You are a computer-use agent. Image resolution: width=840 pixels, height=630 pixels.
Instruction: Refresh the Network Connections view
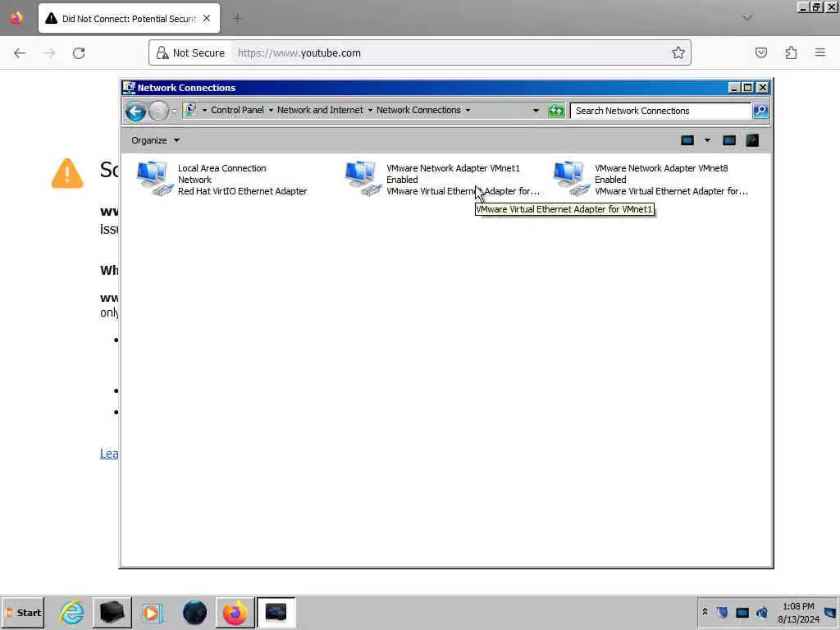[556, 111]
